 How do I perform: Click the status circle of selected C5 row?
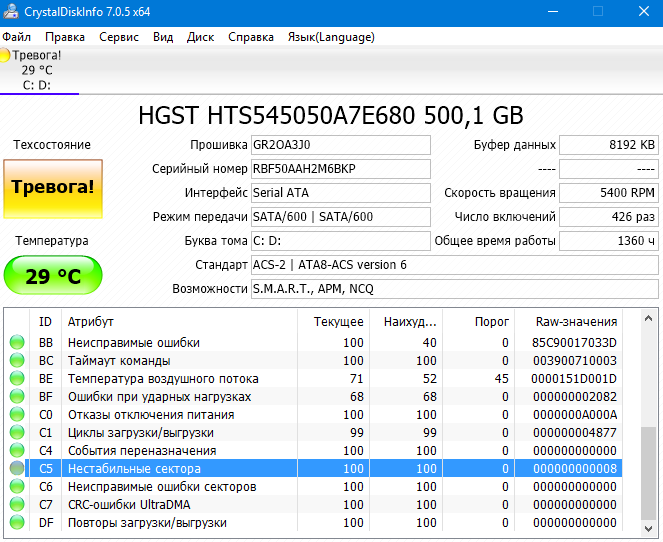pyautogui.click(x=17, y=468)
